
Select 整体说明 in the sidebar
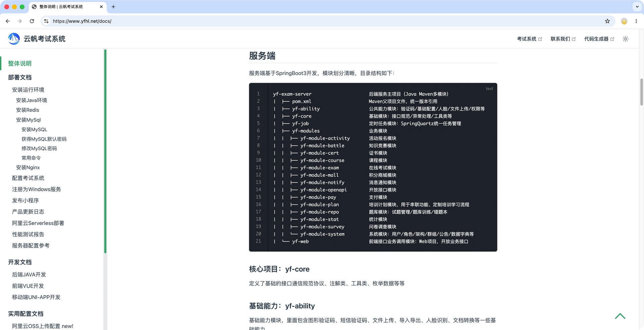coord(20,63)
